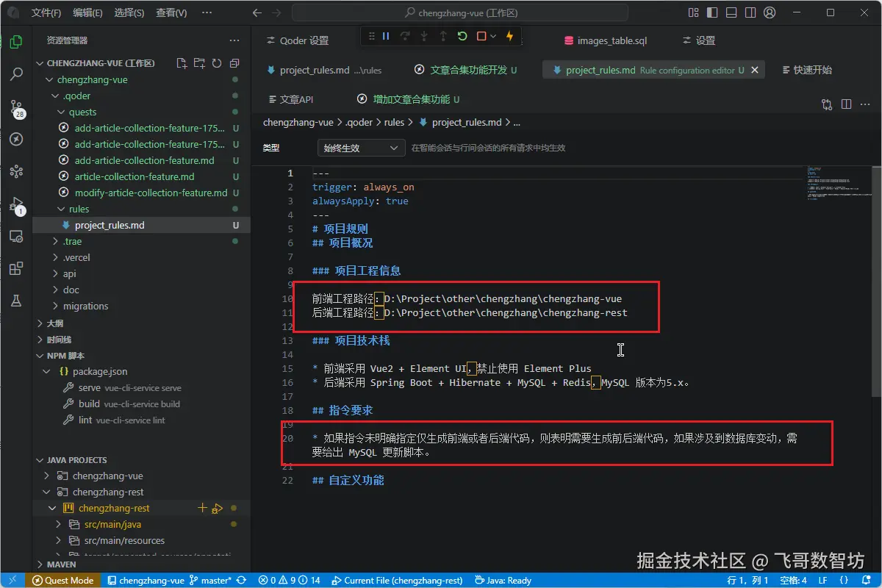Switch to the 文章合集功能开发 tab
The height and width of the screenshot is (588, 882).
[x=466, y=70]
